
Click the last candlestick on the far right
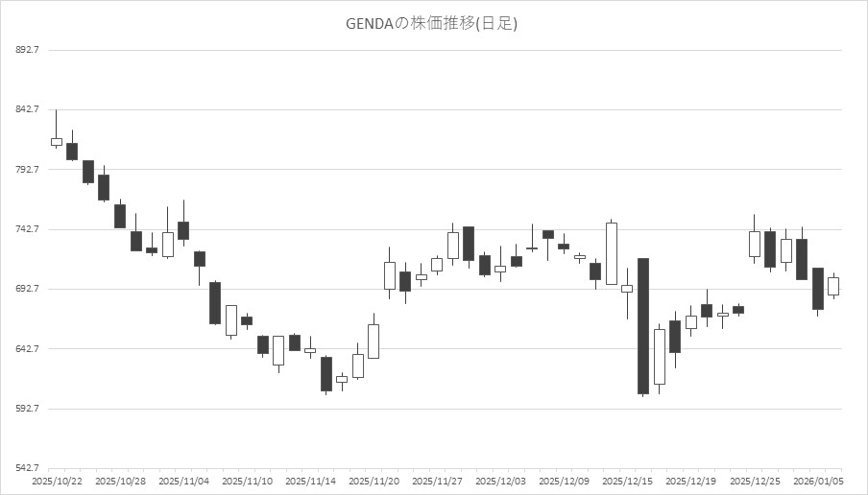click(x=833, y=286)
